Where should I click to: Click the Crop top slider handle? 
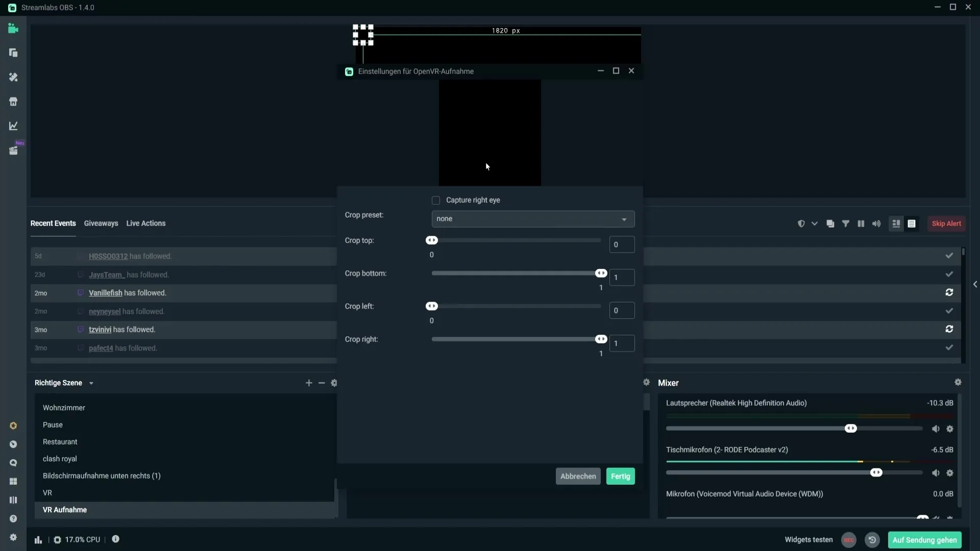[x=432, y=240]
